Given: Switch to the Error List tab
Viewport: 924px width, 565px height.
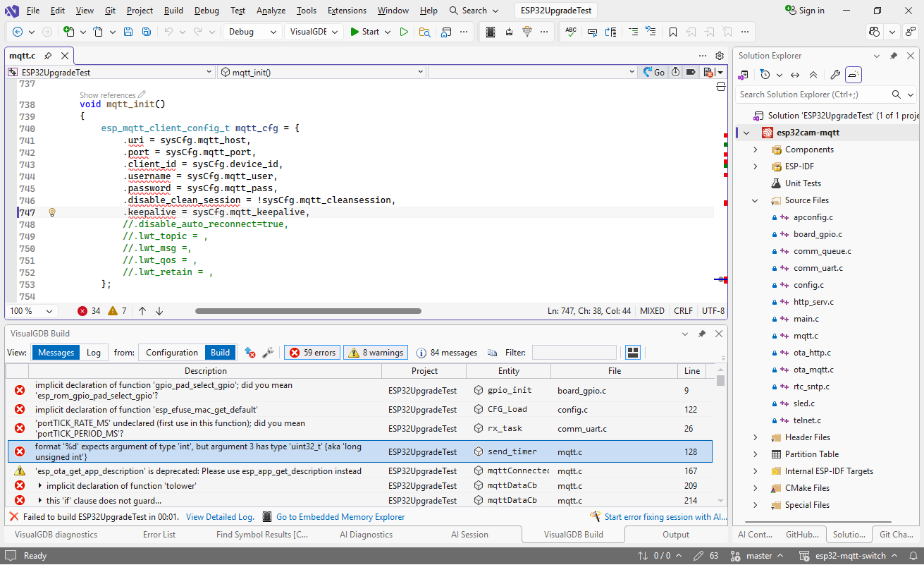Looking at the screenshot, I should (x=159, y=535).
